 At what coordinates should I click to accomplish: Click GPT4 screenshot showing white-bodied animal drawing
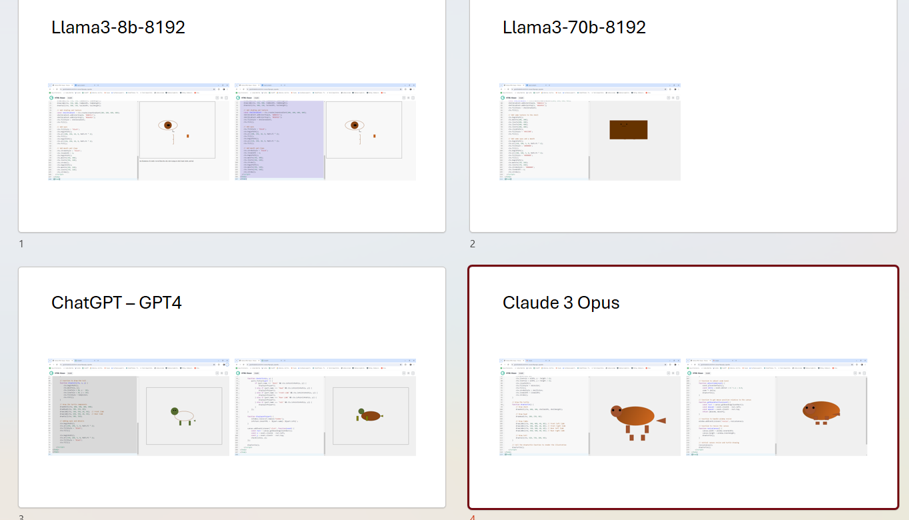(x=139, y=407)
